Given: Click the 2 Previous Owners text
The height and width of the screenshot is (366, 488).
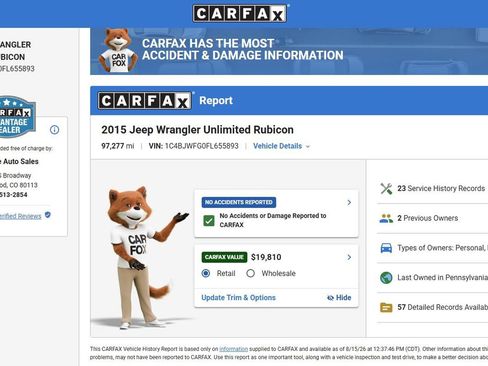Looking at the screenshot, I should [x=427, y=218].
